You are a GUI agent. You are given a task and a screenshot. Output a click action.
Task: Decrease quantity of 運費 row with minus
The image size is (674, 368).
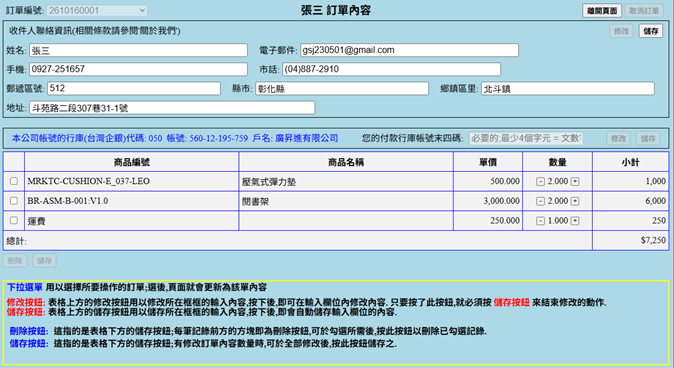click(x=540, y=221)
